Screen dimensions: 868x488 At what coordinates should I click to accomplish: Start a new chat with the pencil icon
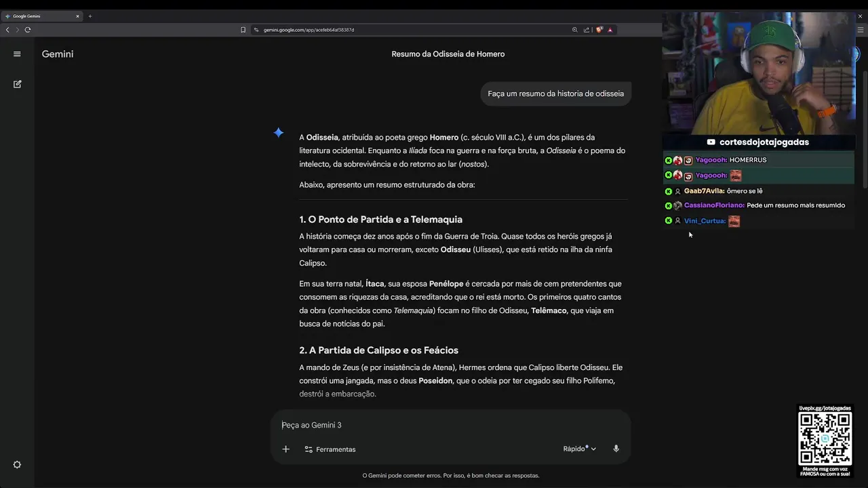(17, 84)
